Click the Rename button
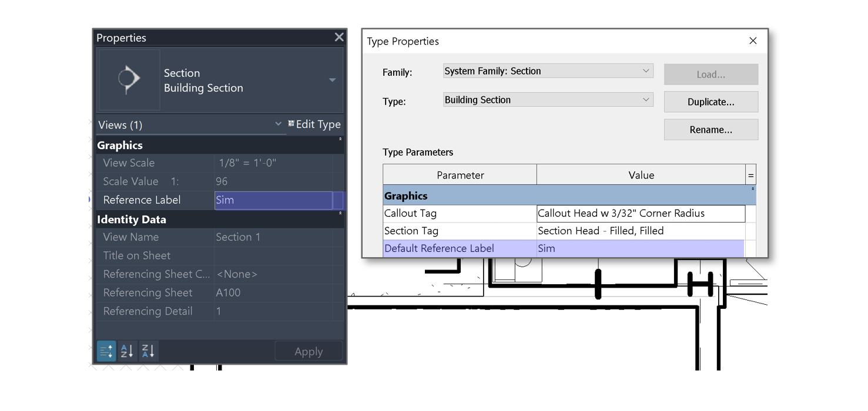The width and height of the screenshot is (868, 411). (x=711, y=129)
